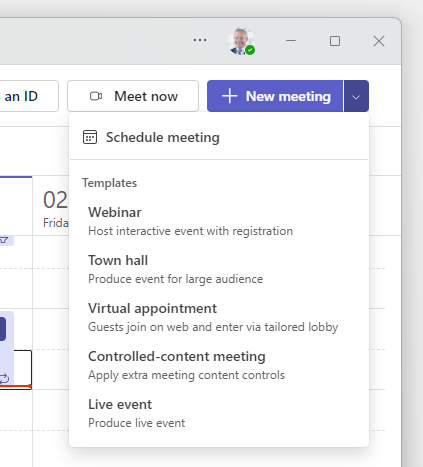Click the green availability status badge
The height and width of the screenshot is (467, 423).
pyautogui.click(x=250, y=50)
